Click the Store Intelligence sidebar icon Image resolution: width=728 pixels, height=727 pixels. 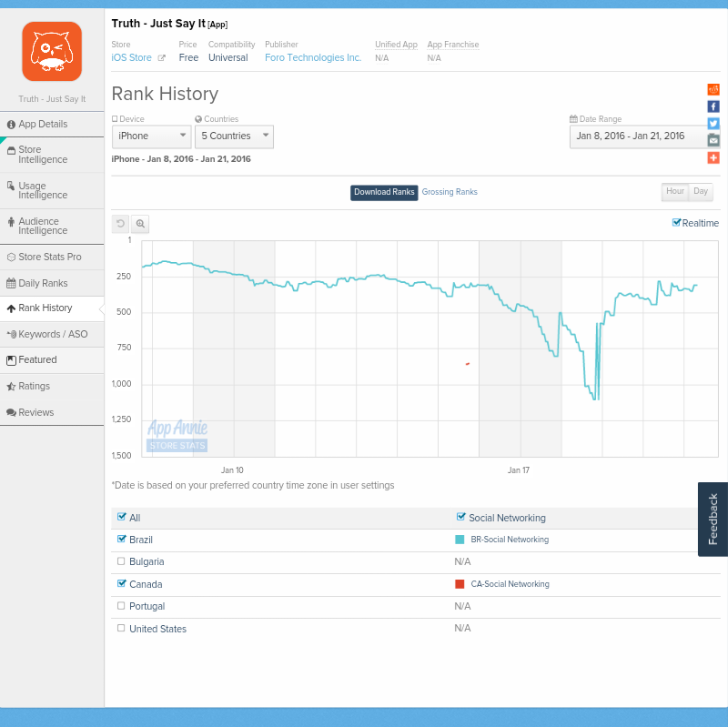(11, 150)
